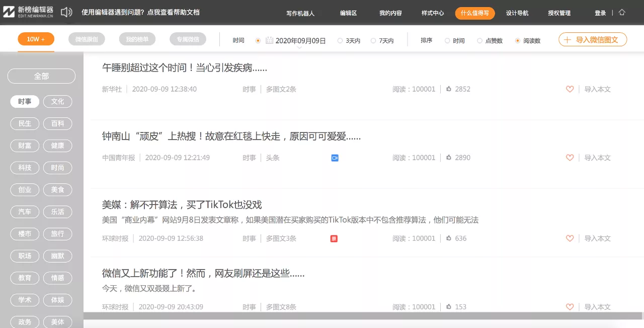
Task: Favorite the 钟南山 article with heart icon
Action: tap(570, 158)
